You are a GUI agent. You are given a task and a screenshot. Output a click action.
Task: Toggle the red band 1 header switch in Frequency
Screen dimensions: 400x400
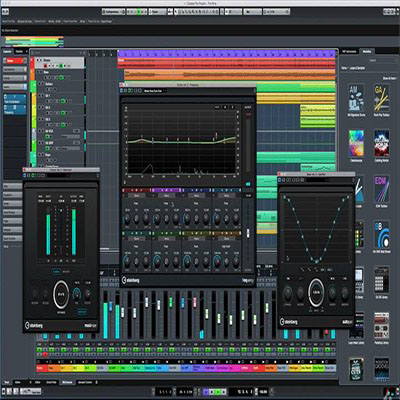137,190
